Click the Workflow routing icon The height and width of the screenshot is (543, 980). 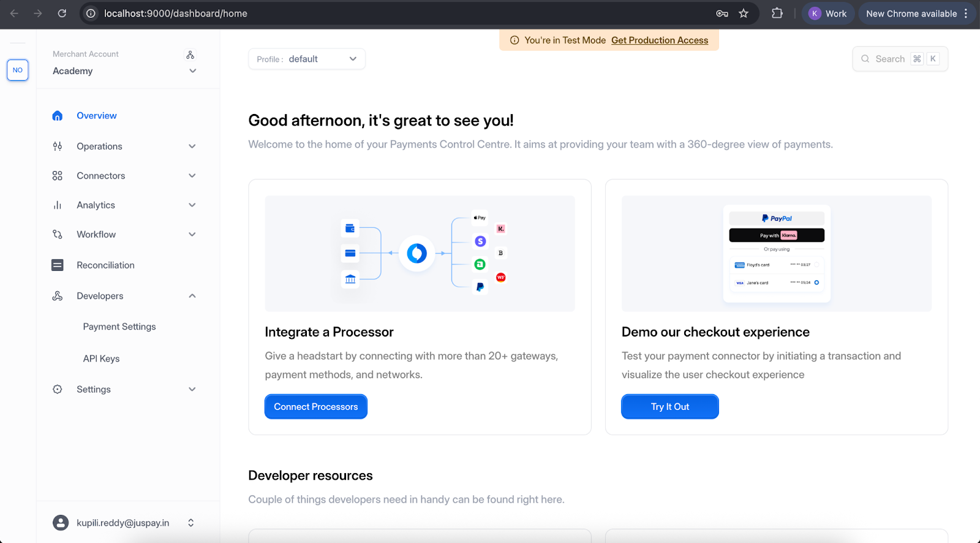(58, 235)
